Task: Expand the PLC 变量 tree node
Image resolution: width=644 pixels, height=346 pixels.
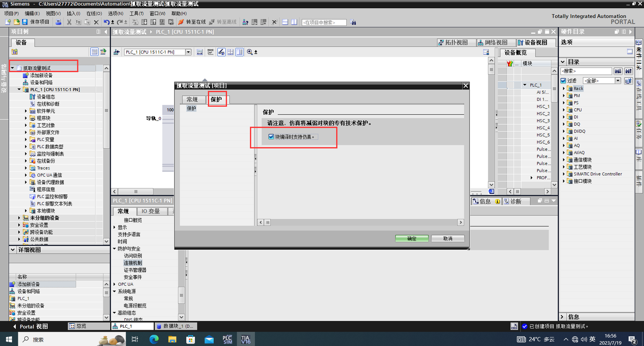Action: (26, 139)
